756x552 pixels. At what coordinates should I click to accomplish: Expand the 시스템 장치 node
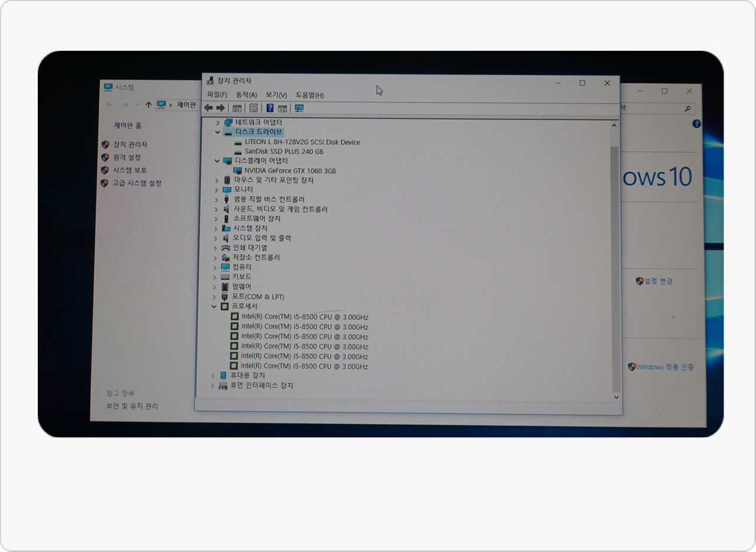tap(216, 229)
